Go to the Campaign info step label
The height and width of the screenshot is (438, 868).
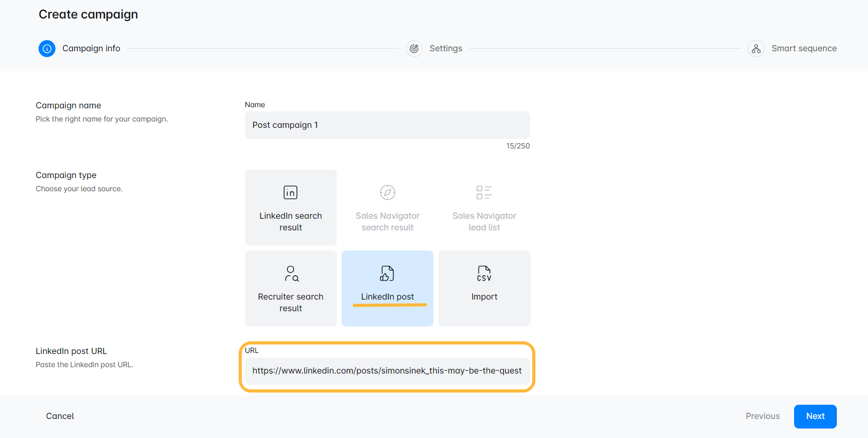coord(91,49)
